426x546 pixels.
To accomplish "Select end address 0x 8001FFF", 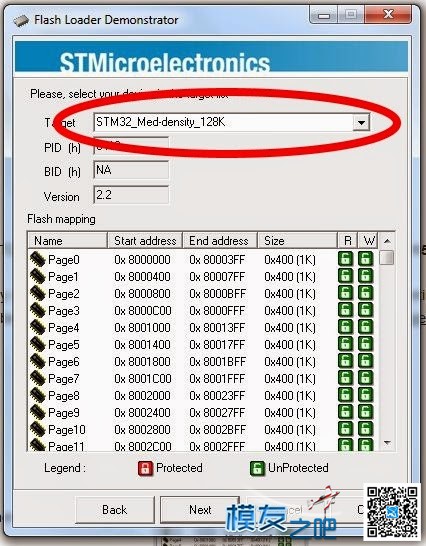I will pos(217,379).
